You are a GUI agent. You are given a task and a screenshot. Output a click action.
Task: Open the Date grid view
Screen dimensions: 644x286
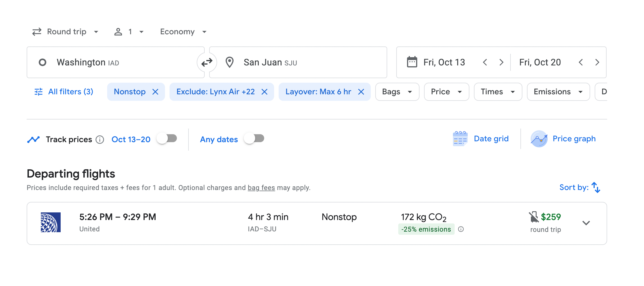481,139
